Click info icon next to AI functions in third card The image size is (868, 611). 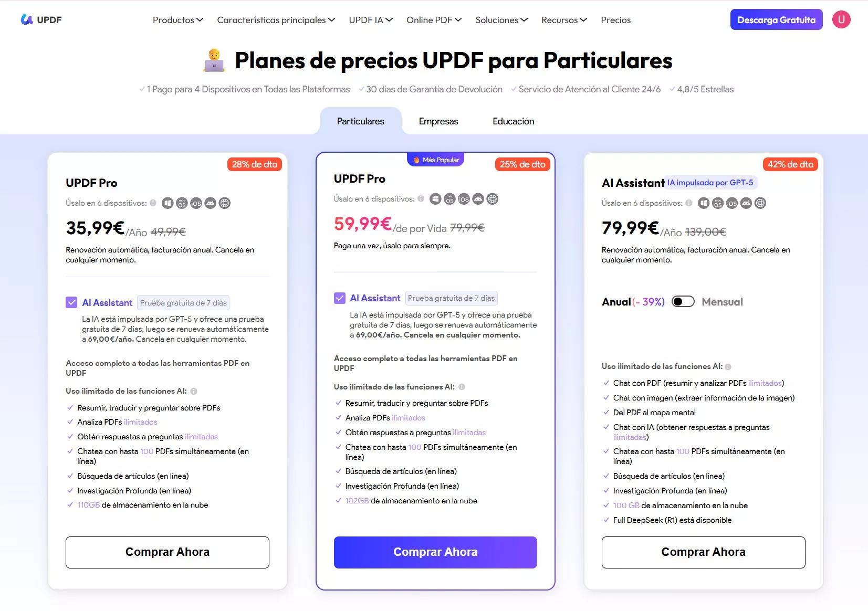click(x=728, y=367)
